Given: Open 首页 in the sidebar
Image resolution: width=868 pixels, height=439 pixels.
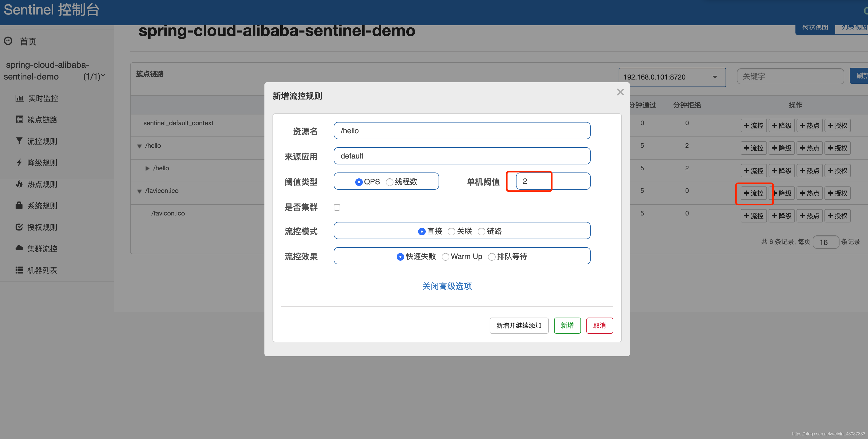Looking at the screenshot, I should point(28,41).
